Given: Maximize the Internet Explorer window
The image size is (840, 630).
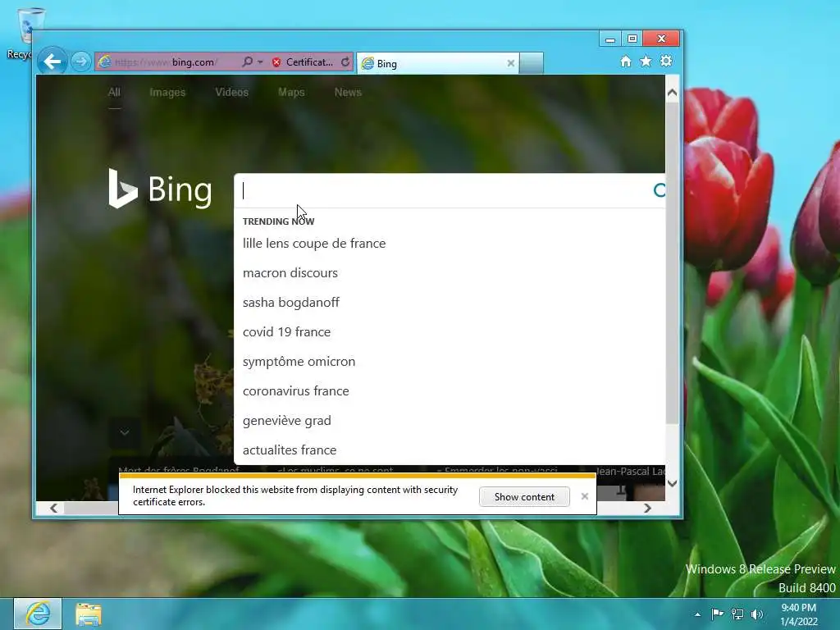Looking at the screenshot, I should click(x=632, y=39).
